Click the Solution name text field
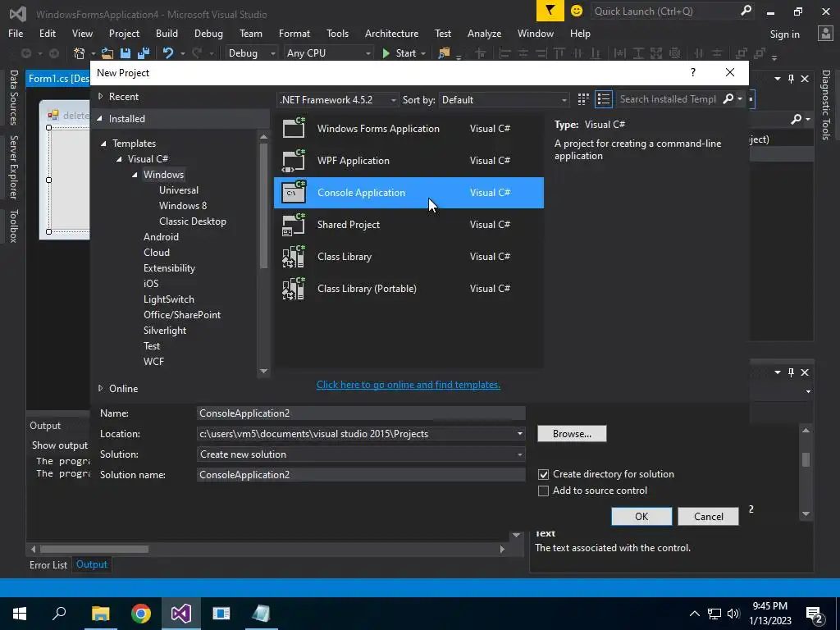 [x=361, y=475]
